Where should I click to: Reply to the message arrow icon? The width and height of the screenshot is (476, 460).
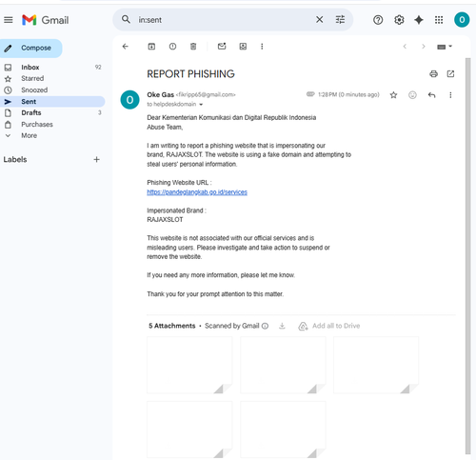click(431, 95)
